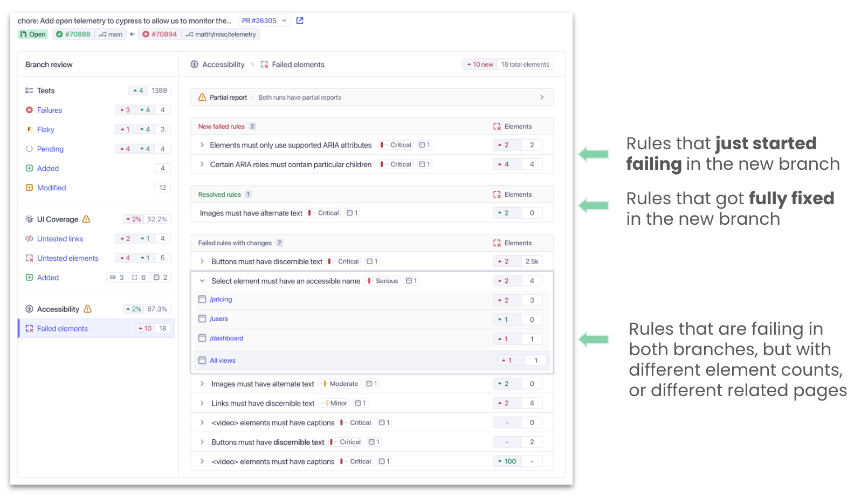Click the 87.3% accessibility score indicator
This screenshot has width=868, height=498.
pos(157,309)
